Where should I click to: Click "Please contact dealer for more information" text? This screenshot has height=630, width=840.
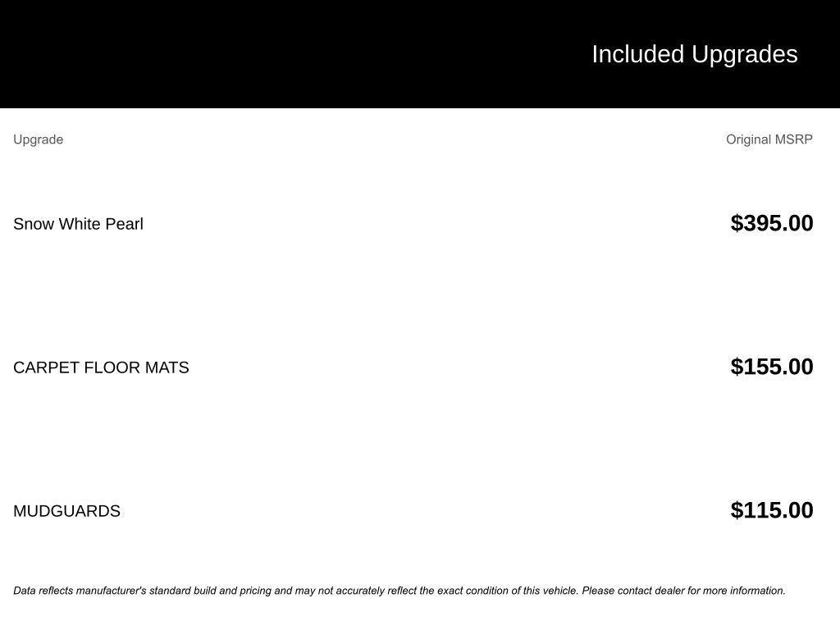(683, 591)
